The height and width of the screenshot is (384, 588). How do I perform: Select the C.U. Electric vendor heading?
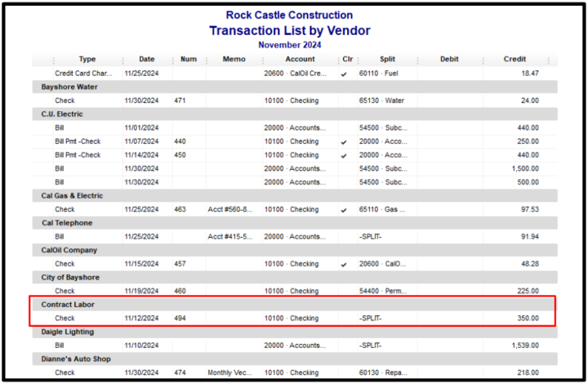(295, 114)
